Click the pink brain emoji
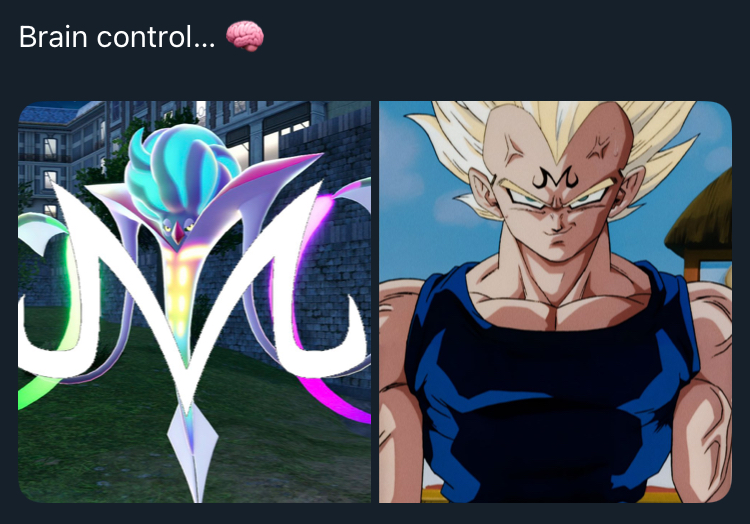Screen dimensions: 750x524 point(244,36)
